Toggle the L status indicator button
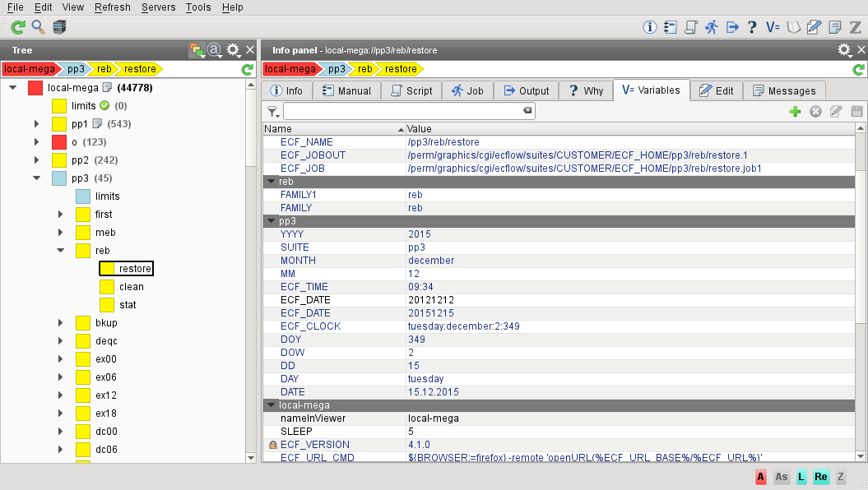The width and height of the screenshot is (868, 490). click(x=801, y=477)
